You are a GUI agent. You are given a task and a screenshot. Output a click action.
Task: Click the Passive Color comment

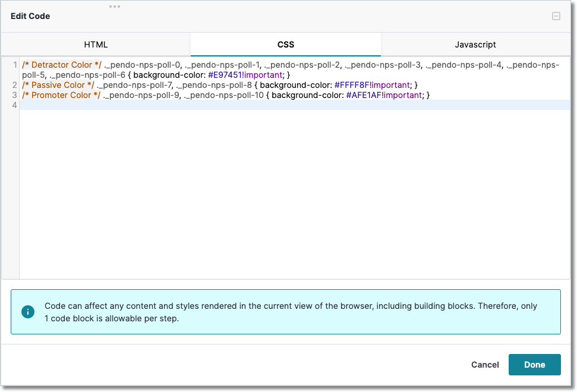pos(58,85)
